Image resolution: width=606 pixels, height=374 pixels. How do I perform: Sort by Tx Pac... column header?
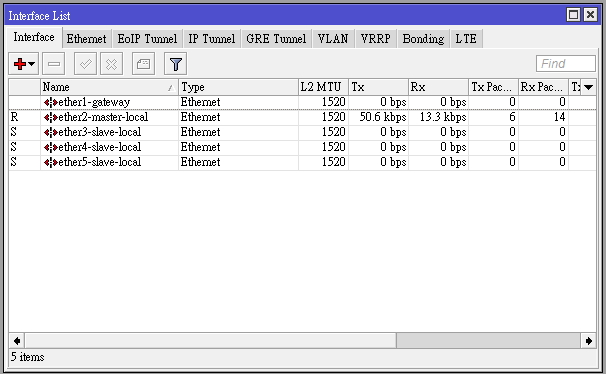(493, 87)
